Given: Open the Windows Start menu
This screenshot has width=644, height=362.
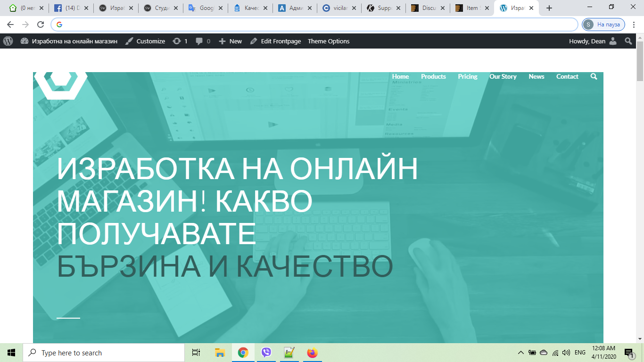Looking at the screenshot, I should [x=11, y=353].
